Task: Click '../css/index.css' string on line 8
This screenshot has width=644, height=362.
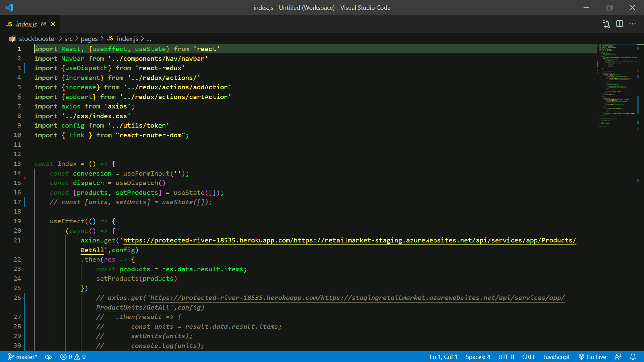Action: coord(96,116)
